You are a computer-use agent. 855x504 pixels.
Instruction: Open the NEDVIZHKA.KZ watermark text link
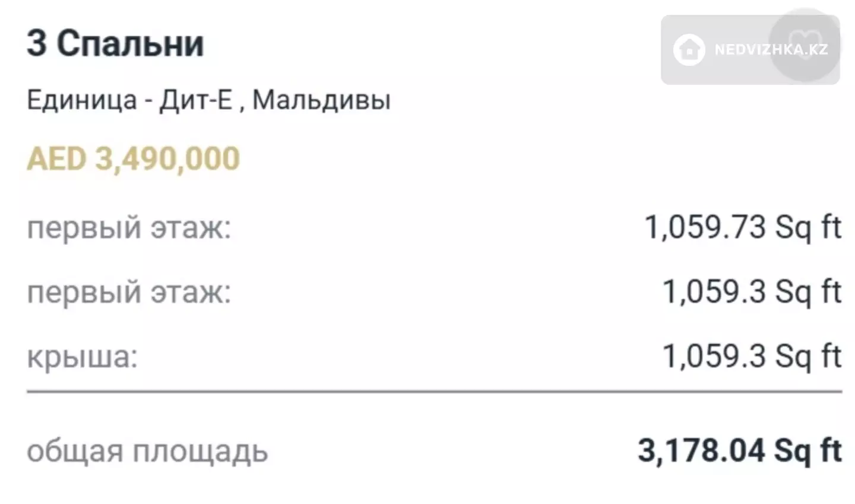(771, 49)
